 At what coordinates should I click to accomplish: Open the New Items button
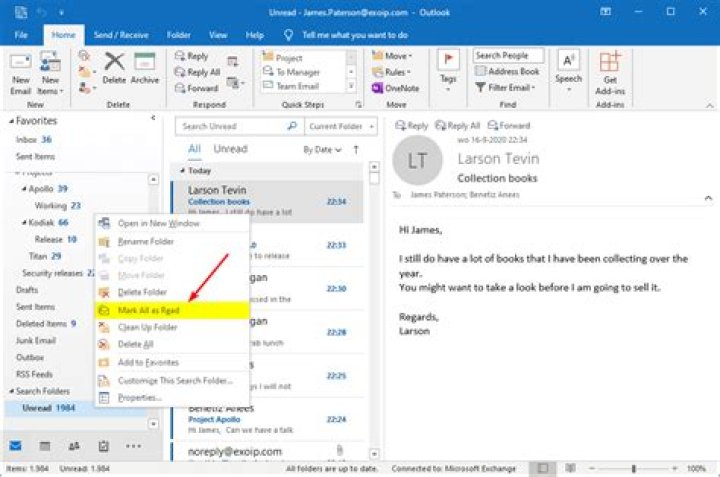coord(50,73)
